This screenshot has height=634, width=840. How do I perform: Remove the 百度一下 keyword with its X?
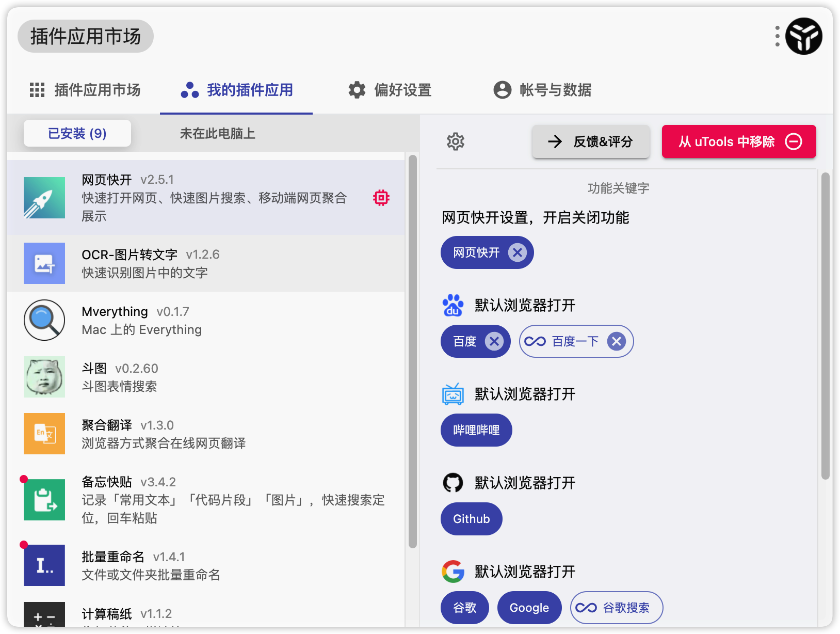[617, 341]
